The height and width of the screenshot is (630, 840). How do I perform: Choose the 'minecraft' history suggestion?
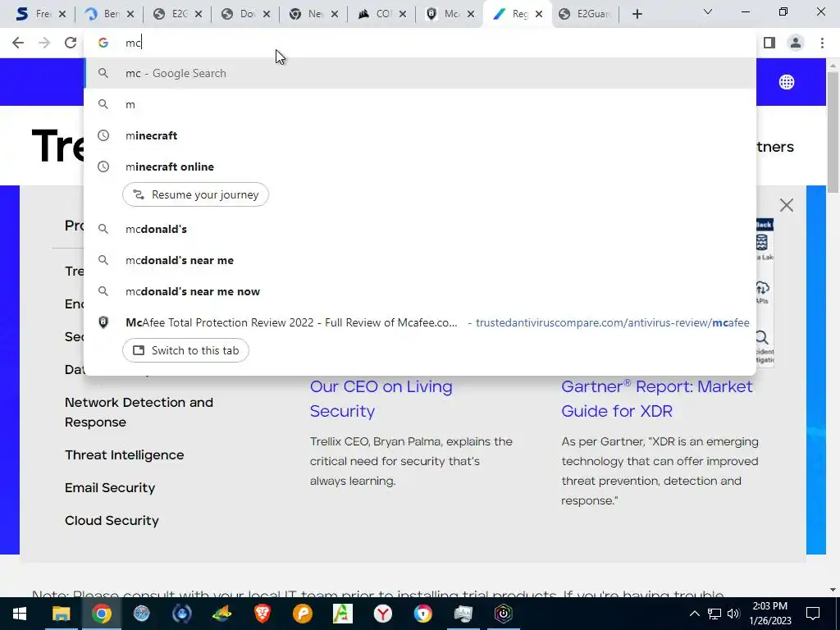coord(420,135)
